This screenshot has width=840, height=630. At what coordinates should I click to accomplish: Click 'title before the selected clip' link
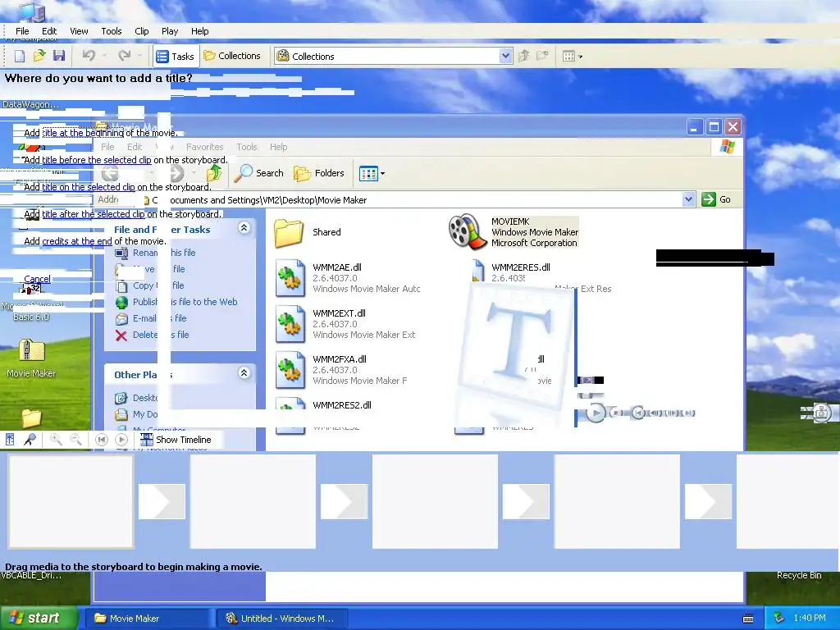(97, 160)
